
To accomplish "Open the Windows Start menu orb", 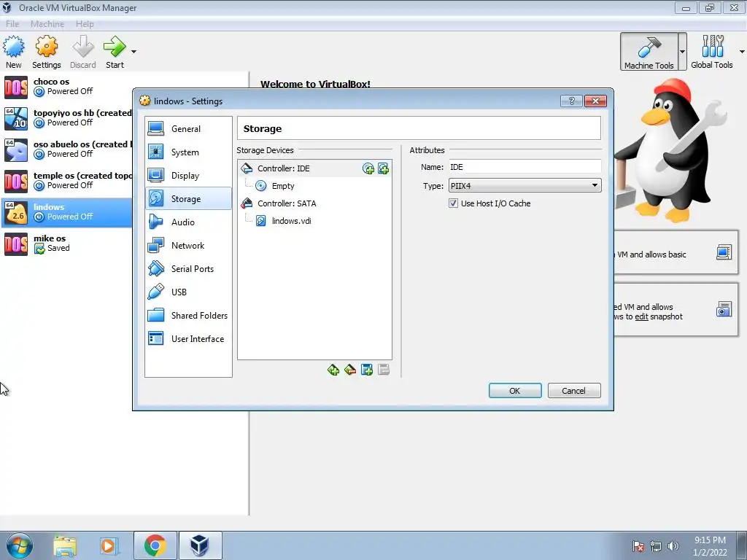I will click(19, 545).
